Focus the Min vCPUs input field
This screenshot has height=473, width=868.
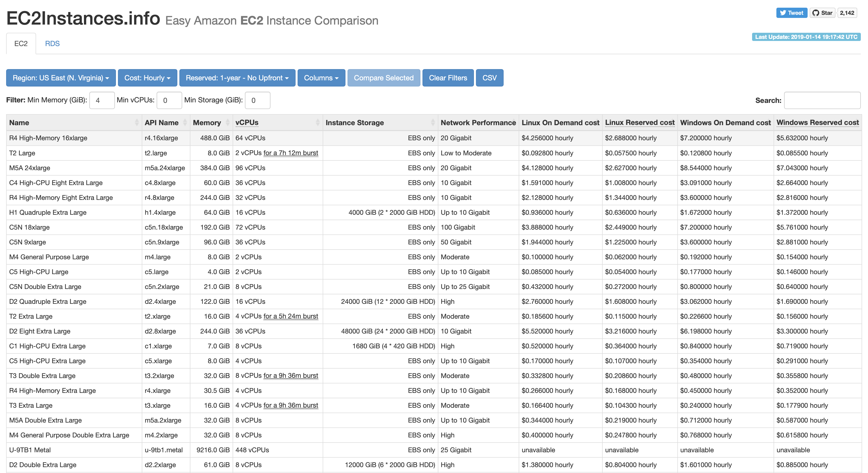click(x=169, y=101)
